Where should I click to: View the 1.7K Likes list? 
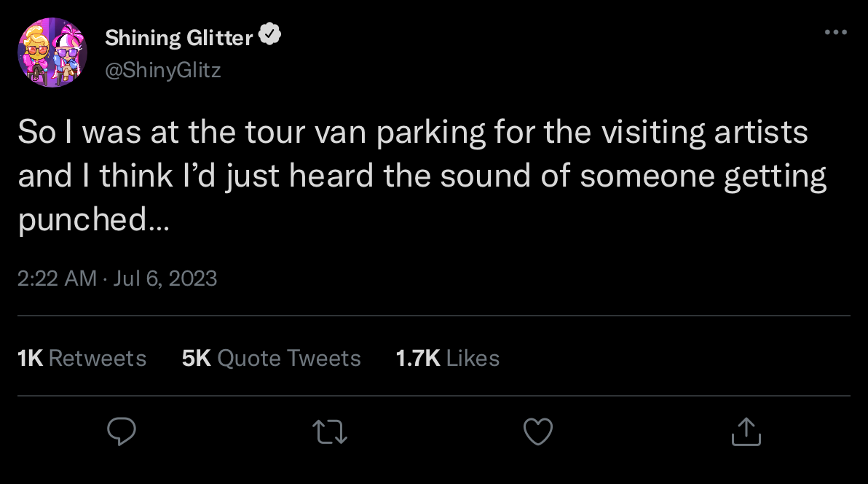[447, 358]
